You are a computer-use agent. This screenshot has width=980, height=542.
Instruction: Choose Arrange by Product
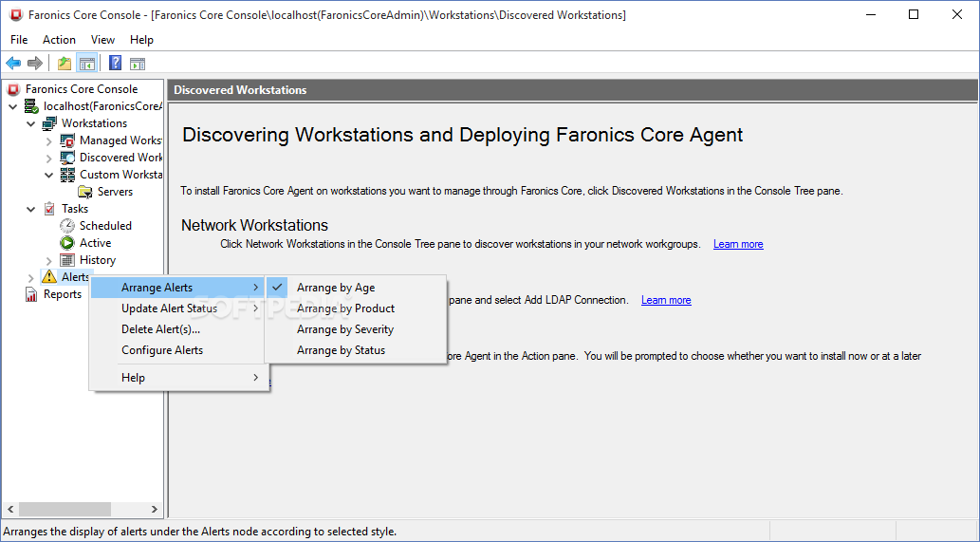tap(356, 308)
